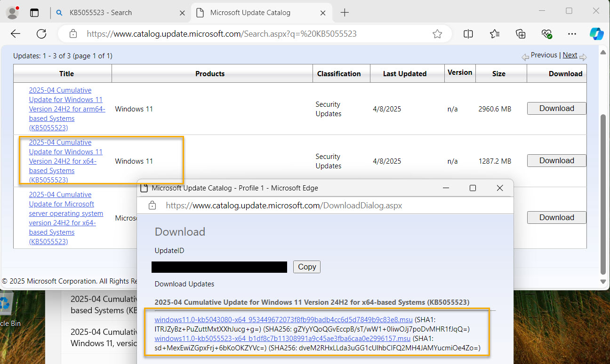The width and height of the screenshot is (610, 364).
Task: Select the 2025-04 Cumulative Update dialog heading
Action: [312, 302]
